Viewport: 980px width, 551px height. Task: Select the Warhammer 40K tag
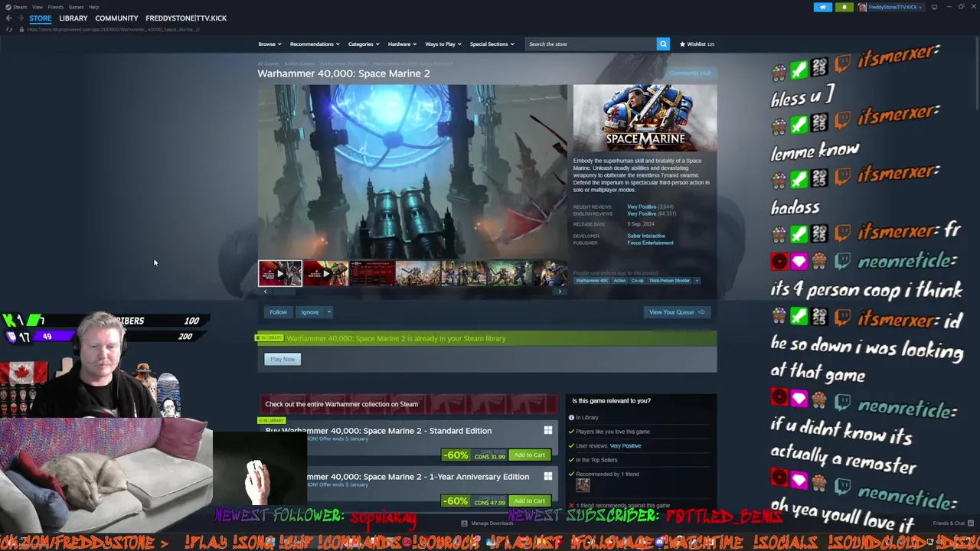click(x=591, y=280)
